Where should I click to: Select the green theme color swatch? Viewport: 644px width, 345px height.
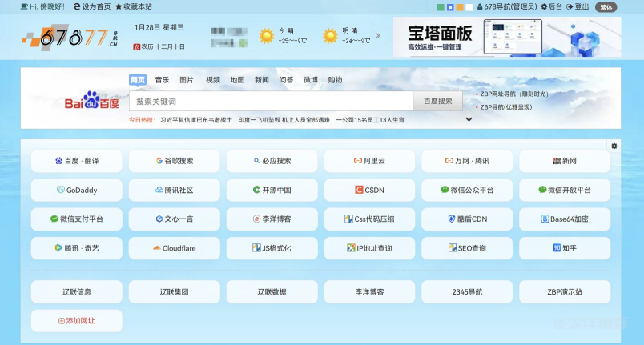tap(441, 7)
